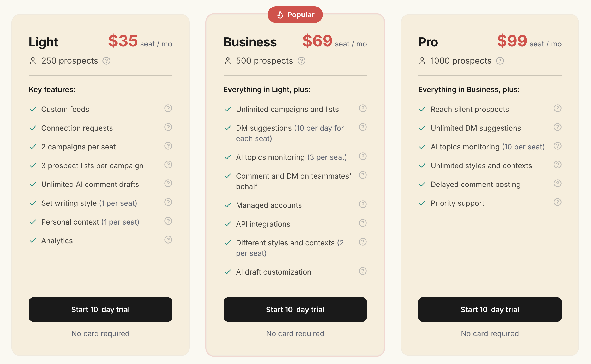The height and width of the screenshot is (364, 591).
Task: Start 10-day trial for the Business plan
Action: tap(295, 309)
